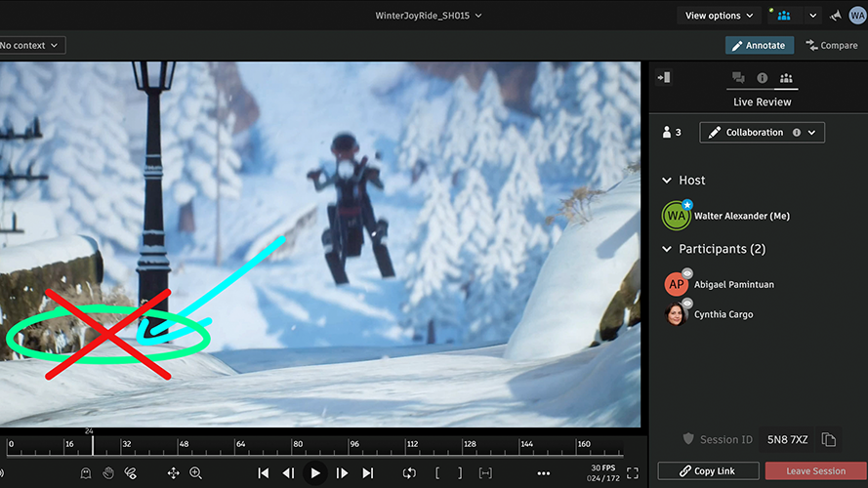Switch to the comments tab
This screenshot has height=488, width=868.
pyautogui.click(x=738, y=78)
